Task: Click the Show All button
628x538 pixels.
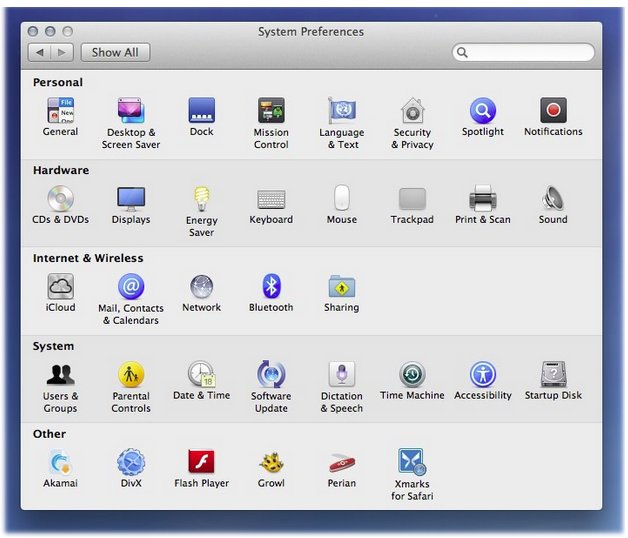Action: pyautogui.click(x=115, y=52)
